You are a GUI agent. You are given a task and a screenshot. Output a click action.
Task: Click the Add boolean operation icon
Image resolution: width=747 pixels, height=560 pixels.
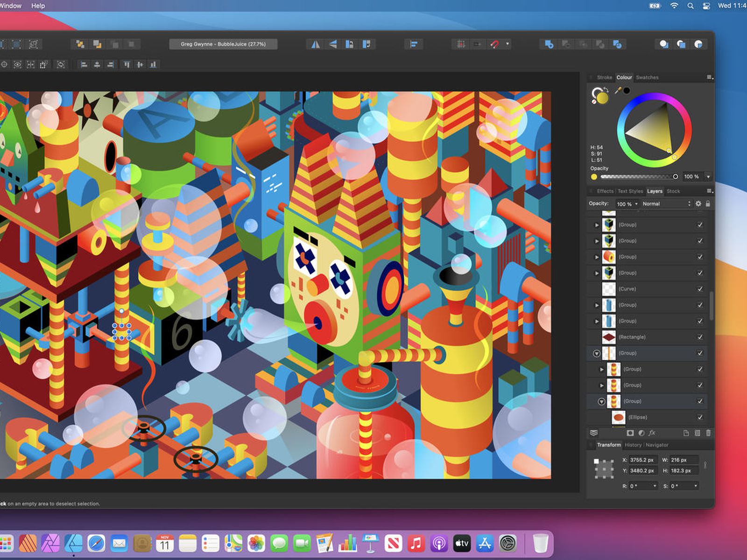(x=549, y=44)
